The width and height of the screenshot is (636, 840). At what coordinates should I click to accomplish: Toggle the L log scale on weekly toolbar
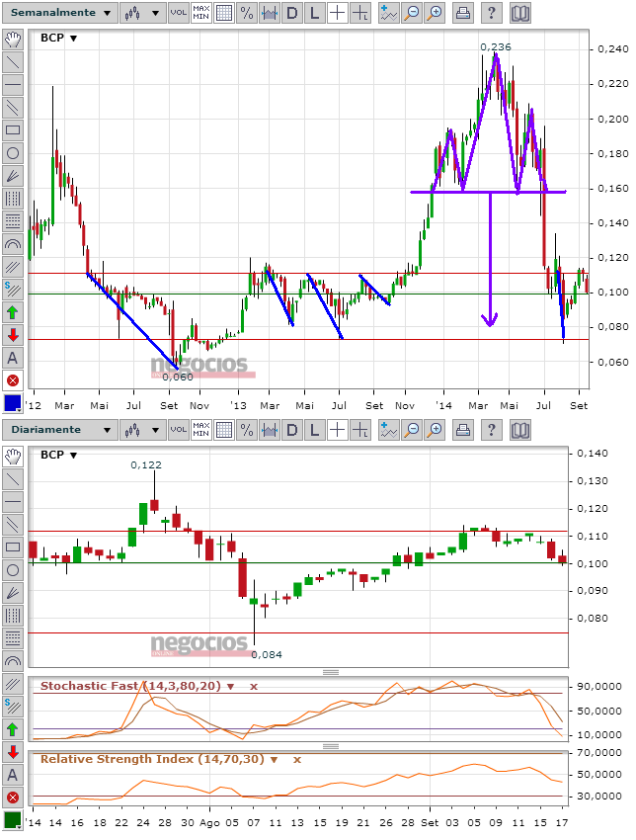tap(315, 13)
